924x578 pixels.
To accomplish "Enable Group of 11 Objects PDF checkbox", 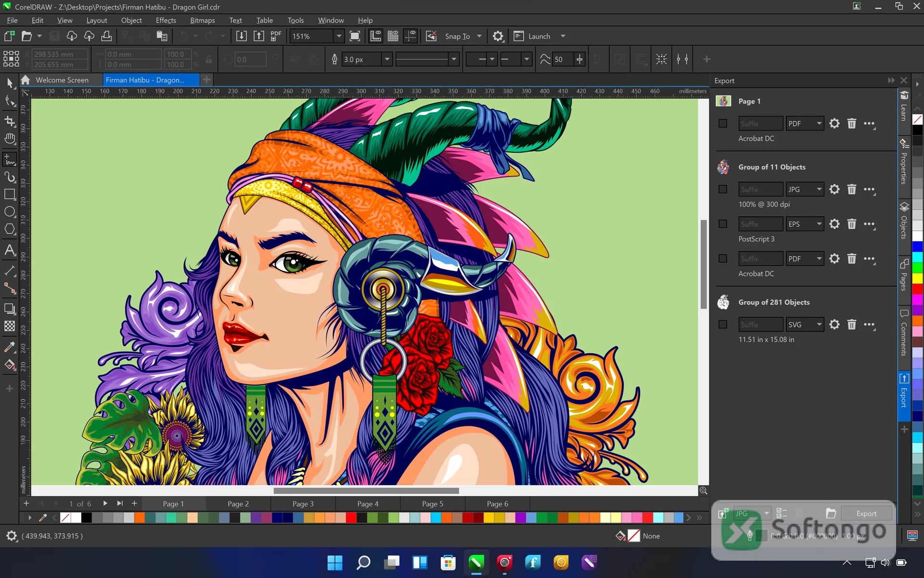I will (723, 259).
